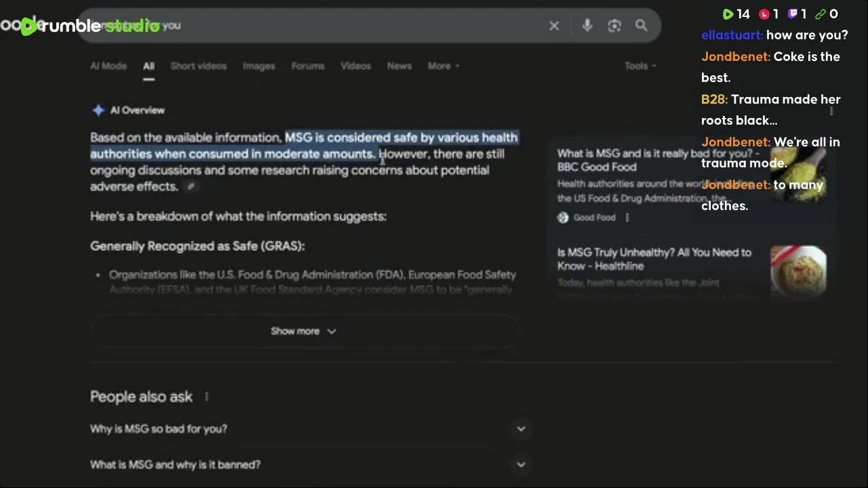Open the Tools dropdown
868x488 pixels.
coord(640,66)
